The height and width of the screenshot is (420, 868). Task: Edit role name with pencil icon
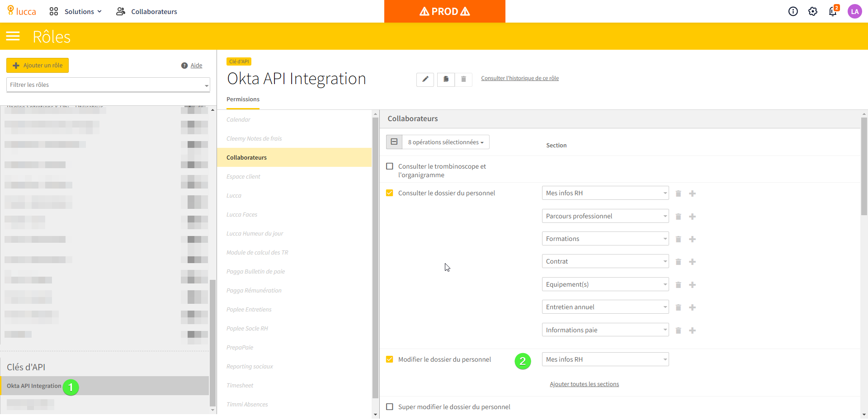[x=425, y=79]
